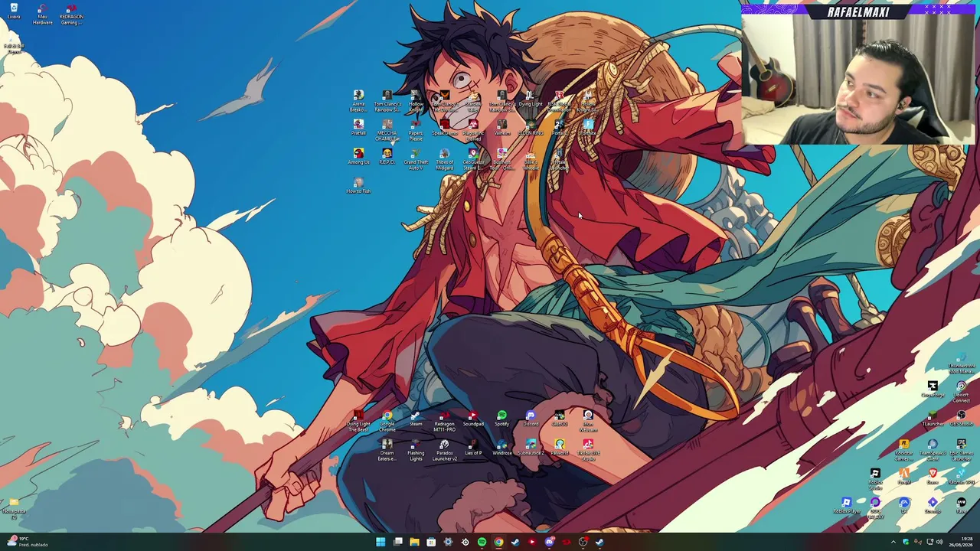The image size is (980, 551).
Task: Select the FiveM desktop icon
Action: [904, 476]
